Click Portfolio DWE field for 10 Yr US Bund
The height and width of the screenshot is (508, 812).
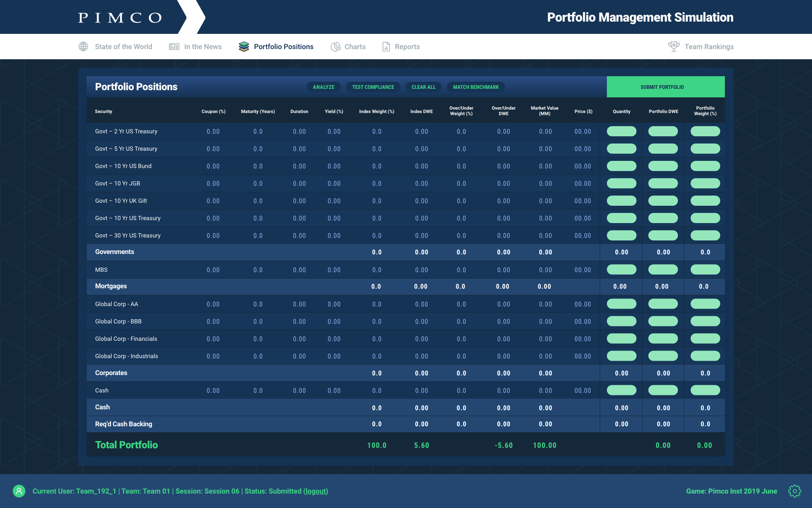click(663, 166)
